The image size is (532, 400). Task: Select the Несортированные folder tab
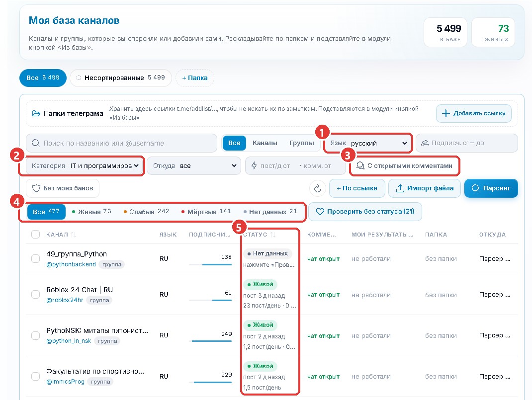pyautogui.click(x=121, y=78)
